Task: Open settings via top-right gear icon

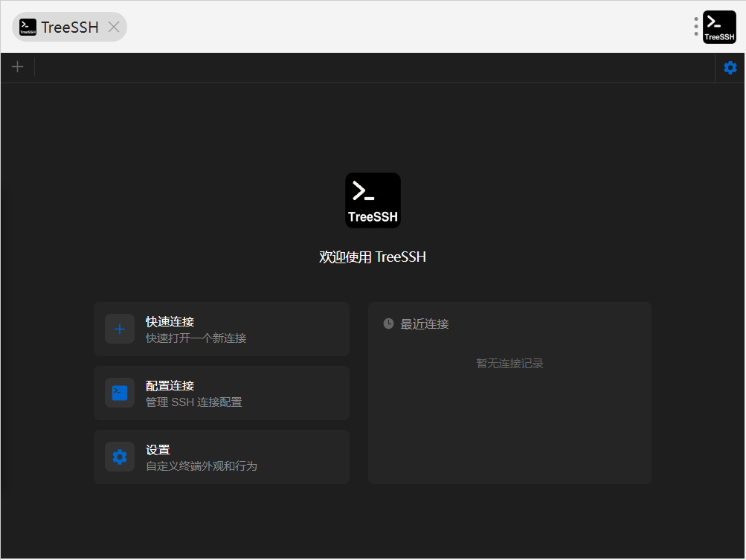Action: [730, 68]
